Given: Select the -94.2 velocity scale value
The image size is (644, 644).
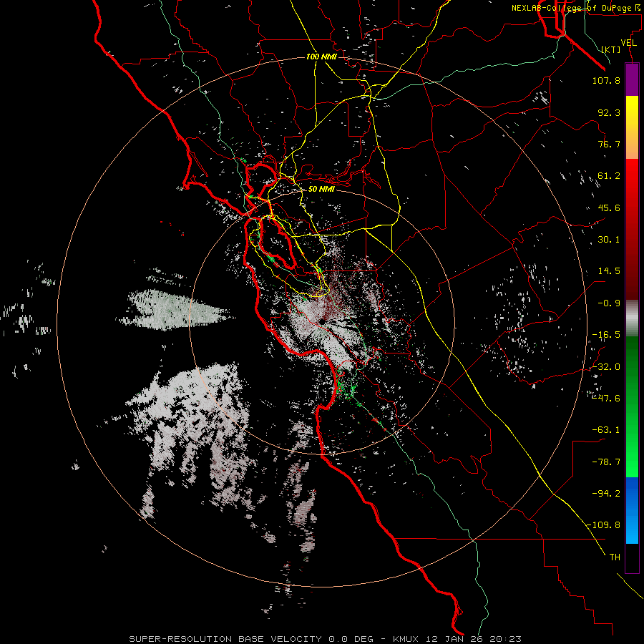Looking at the screenshot, I should pyautogui.click(x=606, y=494).
